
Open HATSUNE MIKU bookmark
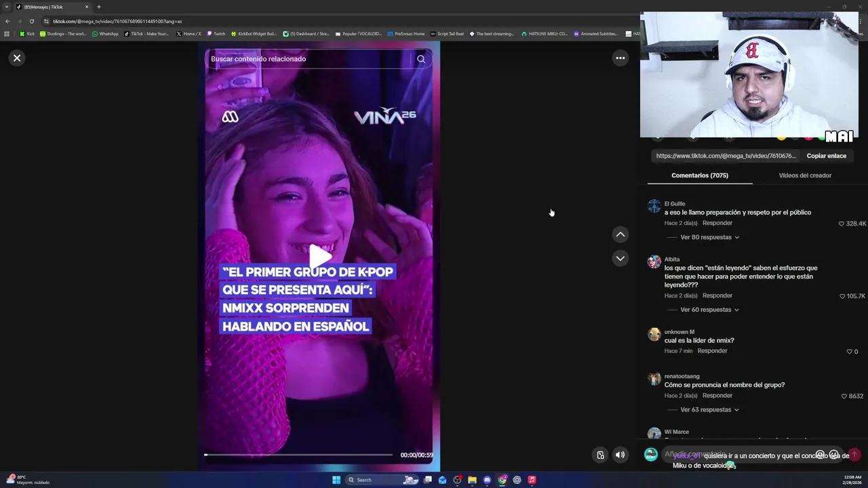point(545,34)
